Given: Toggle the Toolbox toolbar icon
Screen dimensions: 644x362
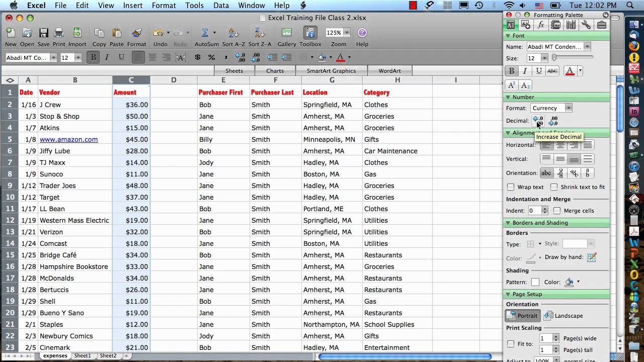Looking at the screenshot, I should [x=310, y=33].
